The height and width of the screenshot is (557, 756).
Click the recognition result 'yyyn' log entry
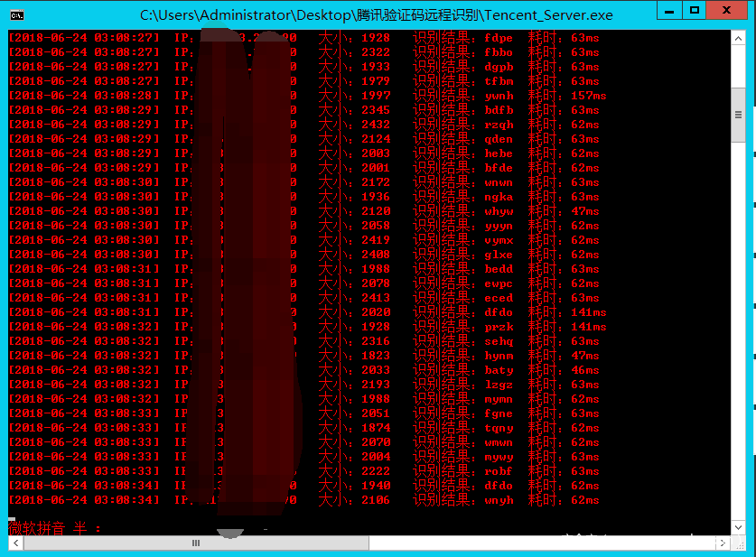click(499, 226)
